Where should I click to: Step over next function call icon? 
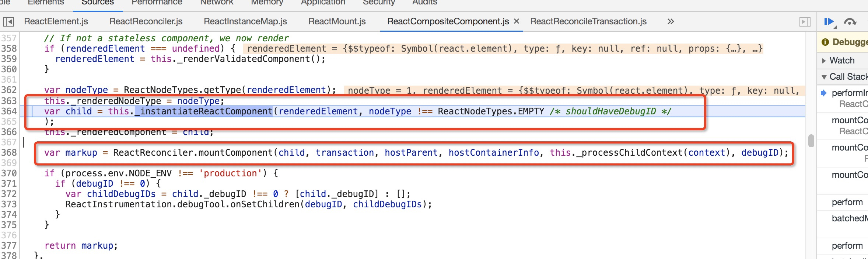click(850, 22)
